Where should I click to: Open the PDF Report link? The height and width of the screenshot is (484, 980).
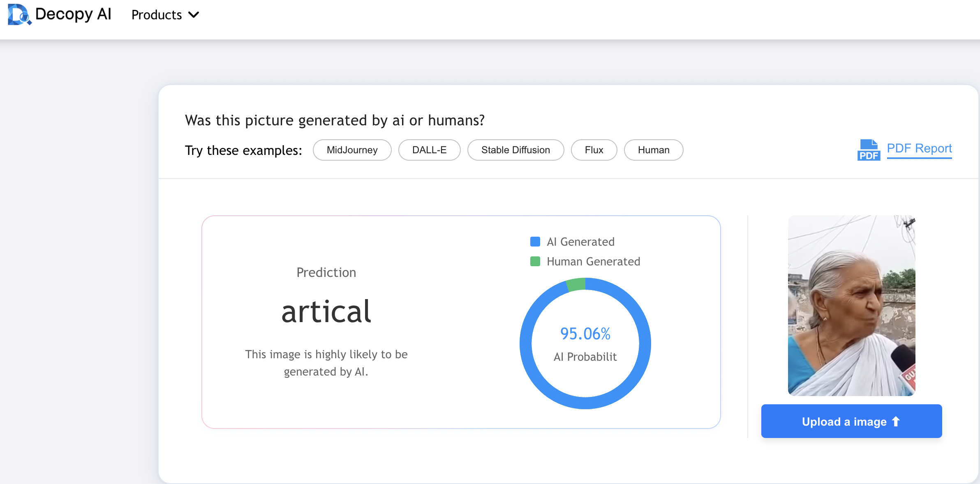click(919, 148)
